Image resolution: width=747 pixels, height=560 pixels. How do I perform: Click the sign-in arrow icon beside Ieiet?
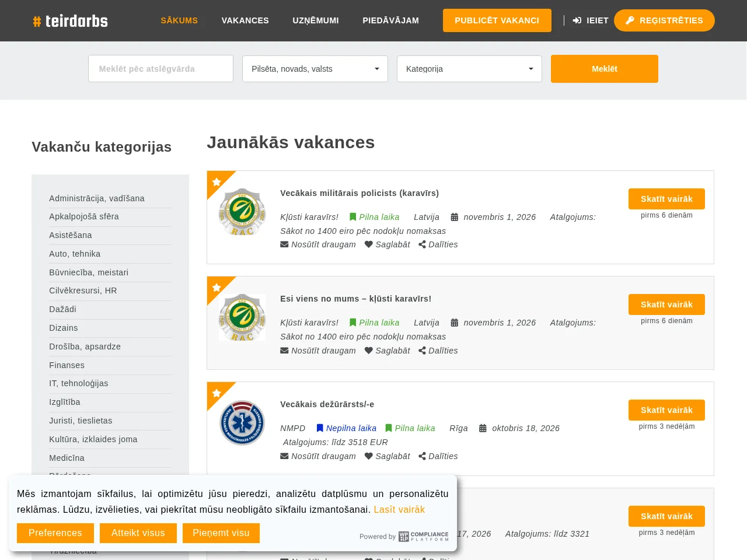pyautogui.click(x=577, y=20)
